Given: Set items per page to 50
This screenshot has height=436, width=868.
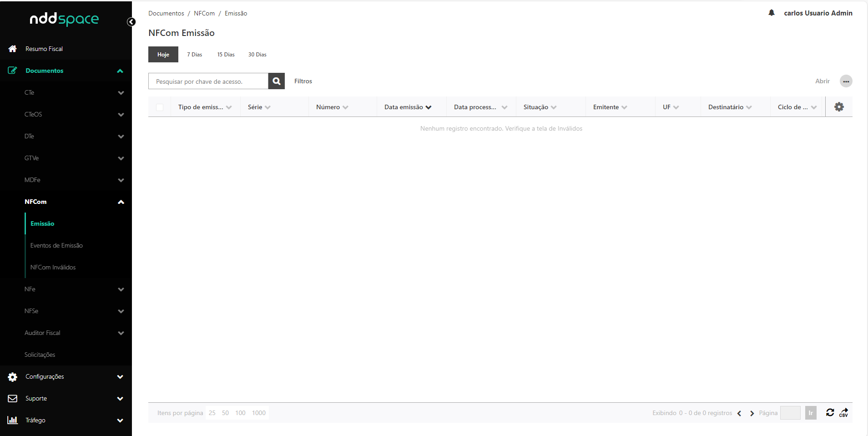Looking at the screenshot, I should click(225, 413).
